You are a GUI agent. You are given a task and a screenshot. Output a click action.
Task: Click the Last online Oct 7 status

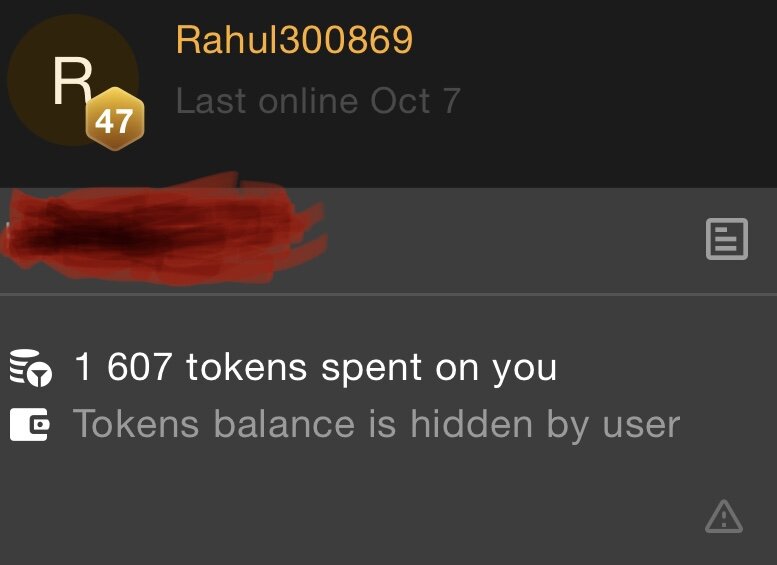[x=319, y=101]
